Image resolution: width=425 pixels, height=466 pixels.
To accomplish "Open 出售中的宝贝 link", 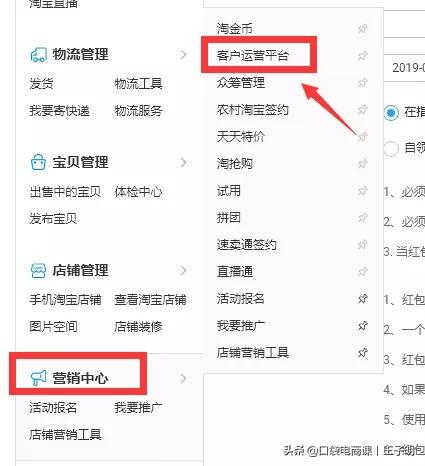I will click(x=65, y=192).
